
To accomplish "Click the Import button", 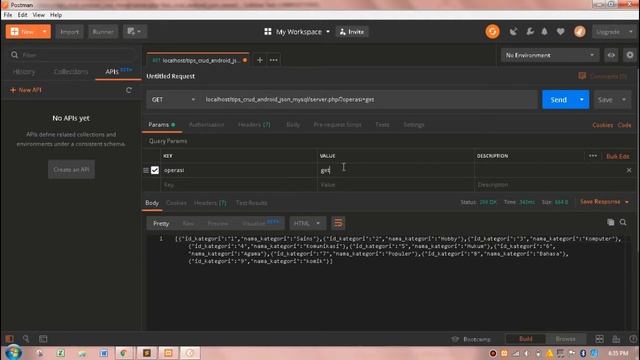I will [69, 32].
